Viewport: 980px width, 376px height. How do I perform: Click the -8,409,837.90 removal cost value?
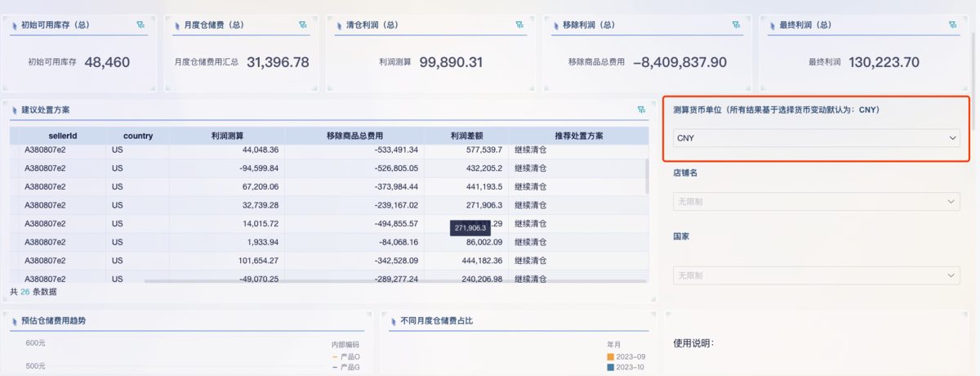point(679,61)
